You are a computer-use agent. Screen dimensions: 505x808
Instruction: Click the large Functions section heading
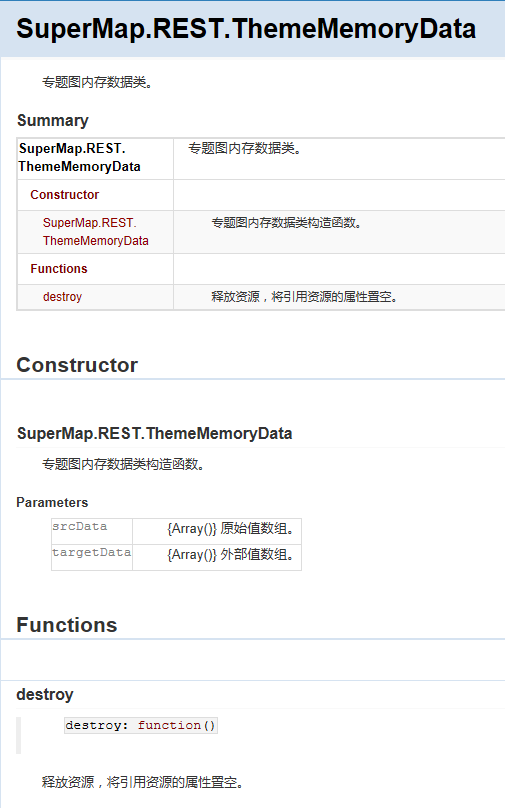(x=67, y=625)
